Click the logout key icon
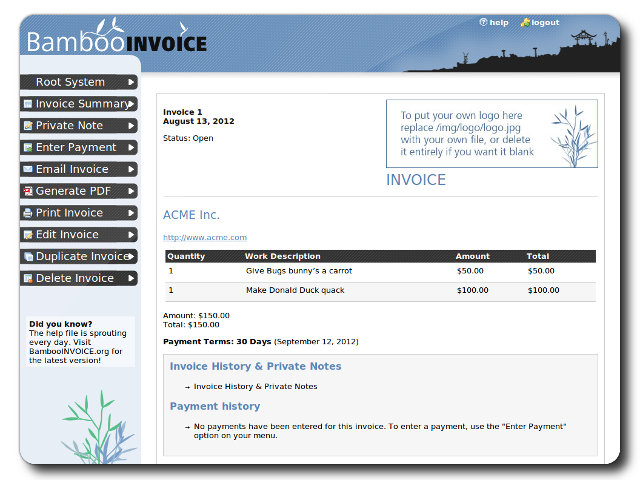Viewport: 640px width, 480px height. (x=525, y=22)
